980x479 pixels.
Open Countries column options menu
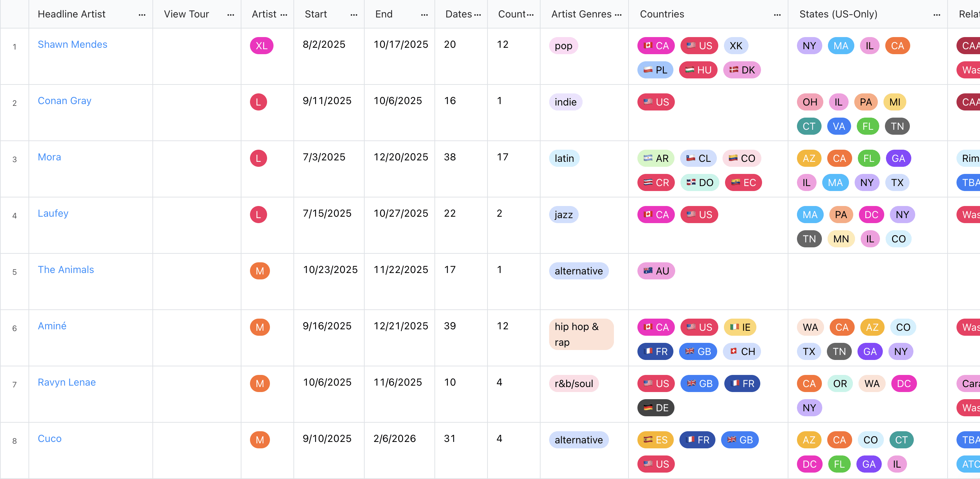777,15
